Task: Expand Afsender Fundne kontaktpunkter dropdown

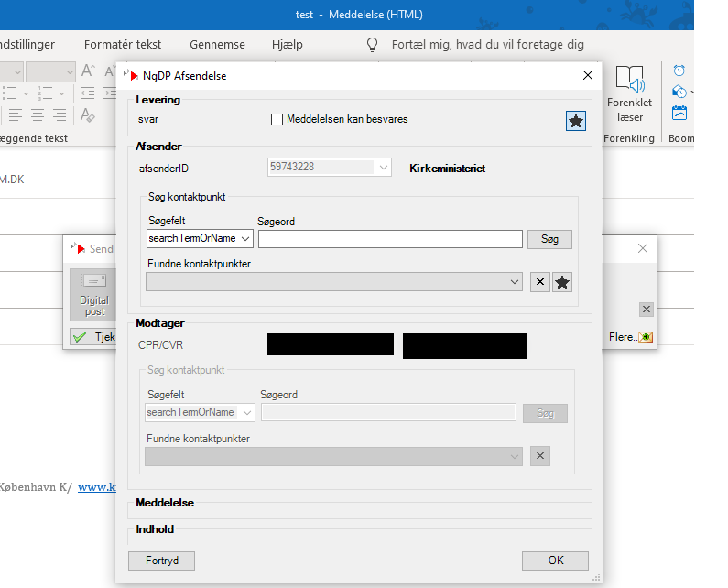Action: pos(515,282)
